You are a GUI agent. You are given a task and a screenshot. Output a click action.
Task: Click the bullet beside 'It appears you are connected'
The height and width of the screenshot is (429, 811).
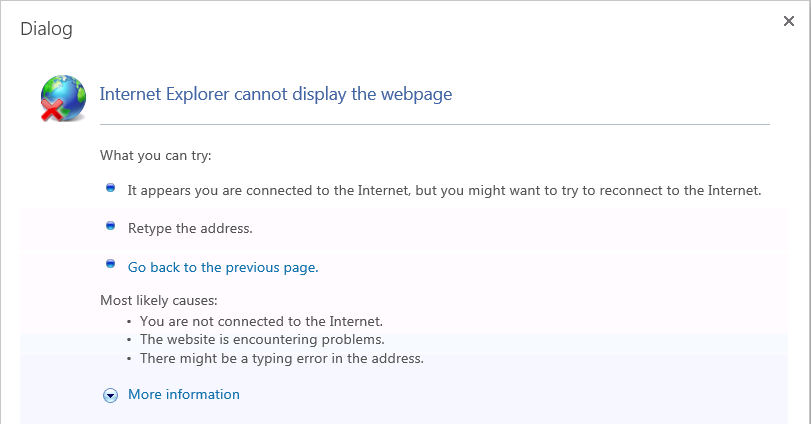pos(110,187)
